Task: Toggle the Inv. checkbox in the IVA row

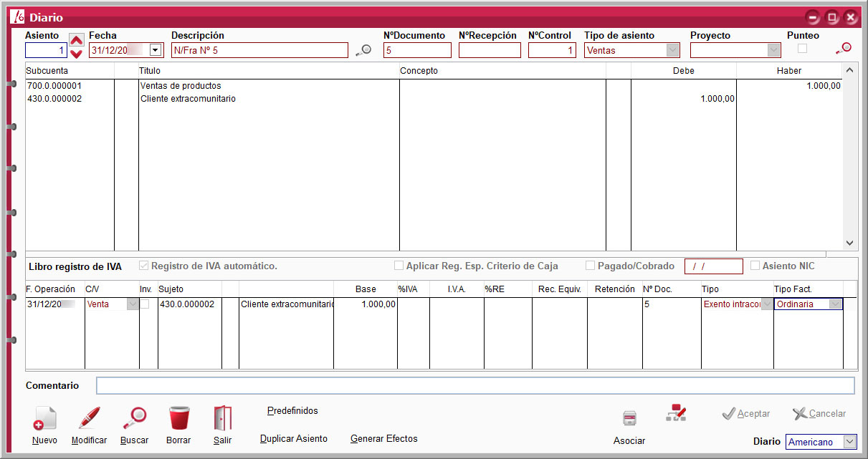Action: point(145,304)
